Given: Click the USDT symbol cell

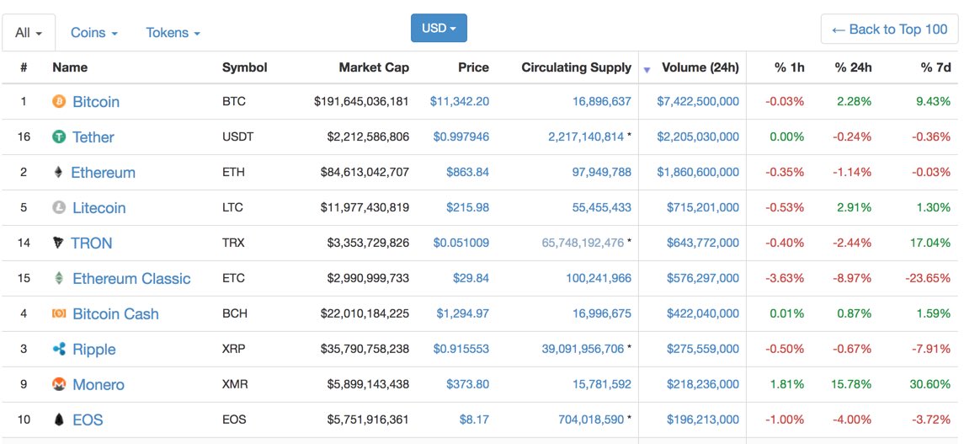Looking at the screenshot, I should (237, 136).
